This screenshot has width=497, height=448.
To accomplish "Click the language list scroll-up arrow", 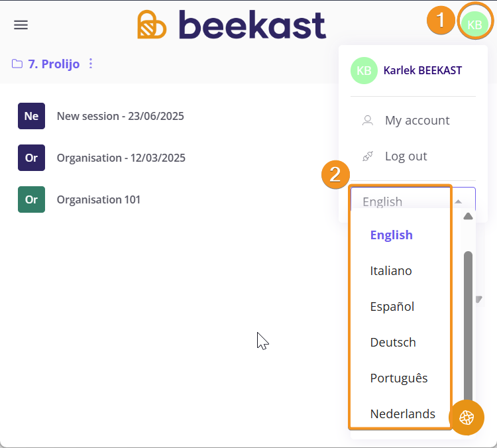I will [468, 216].
